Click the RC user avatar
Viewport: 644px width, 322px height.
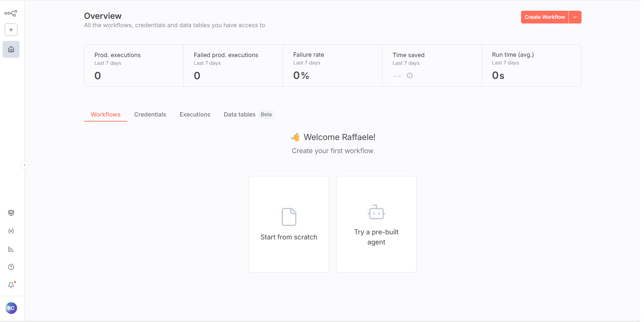tap(11, 308)
